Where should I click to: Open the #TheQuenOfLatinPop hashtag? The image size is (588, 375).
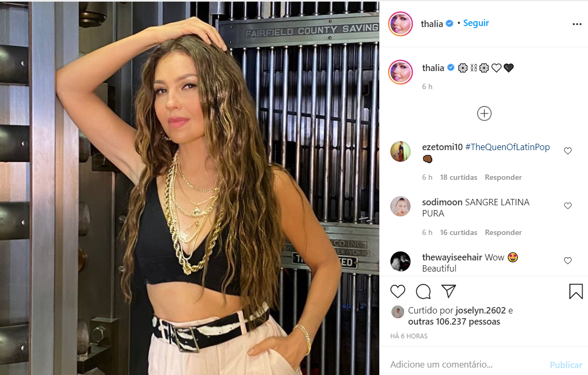pyautogui.click(x=507, y=147)
